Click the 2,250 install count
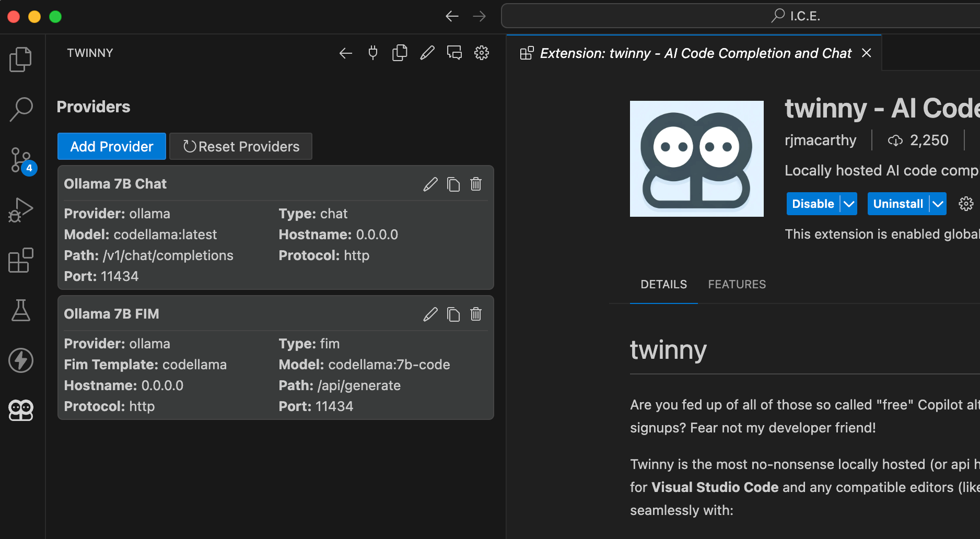Viewport: 980px width, 539px height. (918, 140)
